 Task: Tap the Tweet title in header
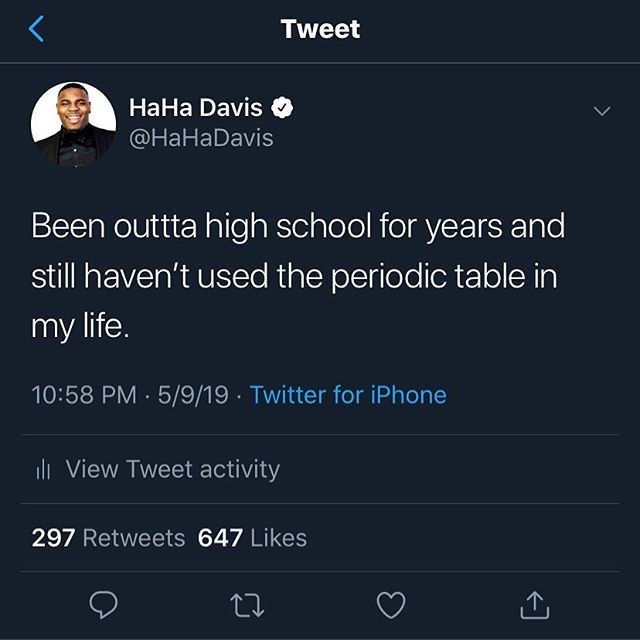click(x=320, y=29)
